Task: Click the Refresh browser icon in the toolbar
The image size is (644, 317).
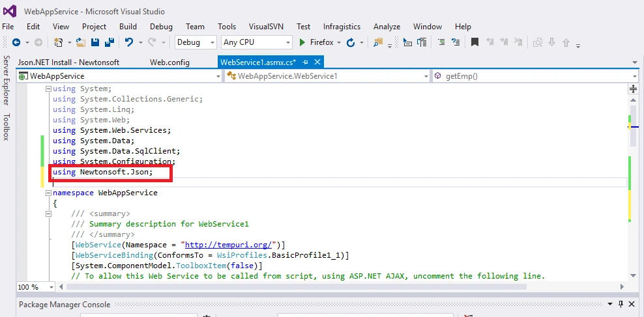Action: coord(351,42)
